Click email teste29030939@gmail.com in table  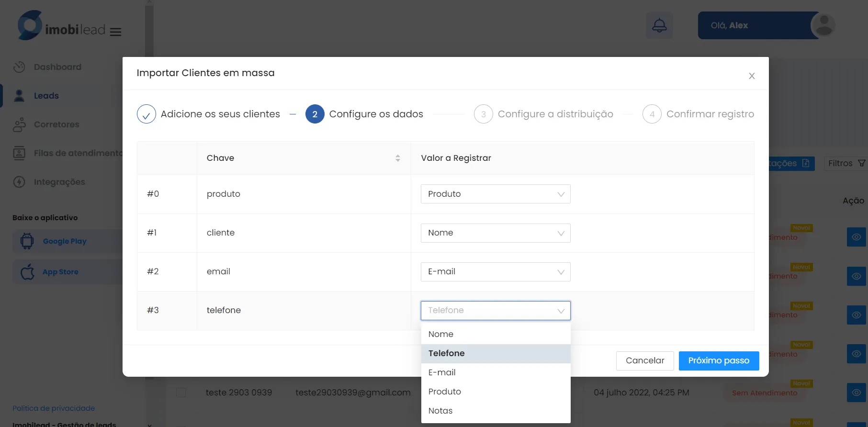pos(353,393)
